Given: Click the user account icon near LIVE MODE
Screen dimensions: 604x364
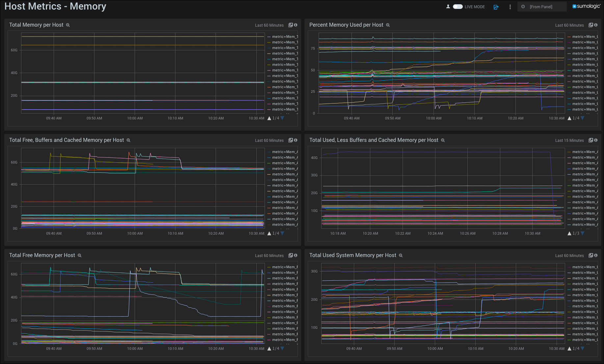Looking at the screenshot, I should point(448,6).
